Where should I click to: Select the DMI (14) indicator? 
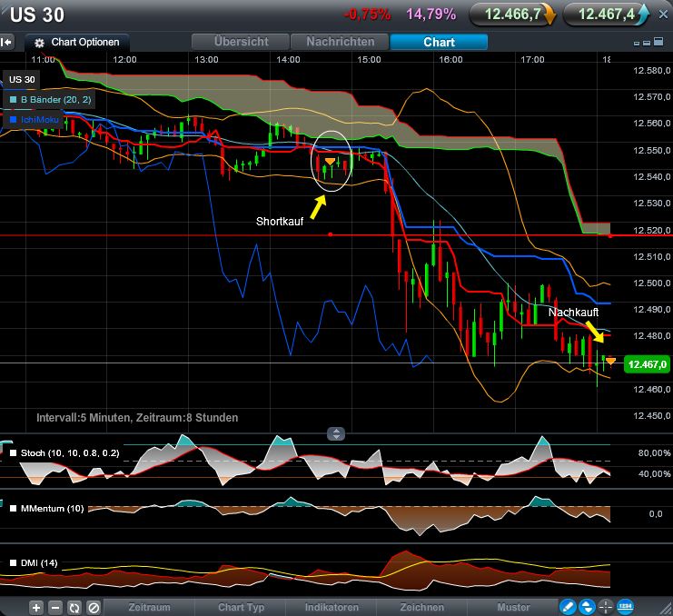pyautogui.click(x=34, y=562)
